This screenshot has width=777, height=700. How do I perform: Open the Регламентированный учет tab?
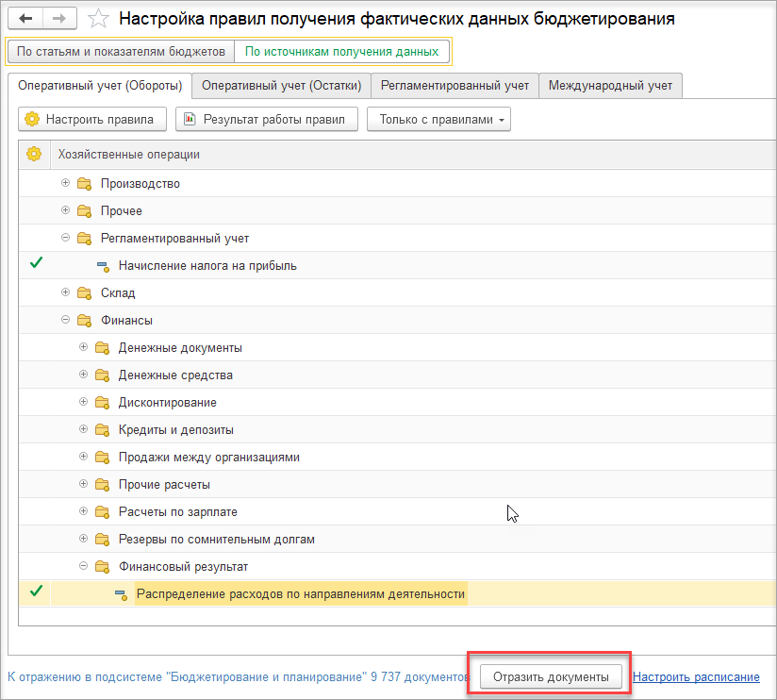coord(455,86)
